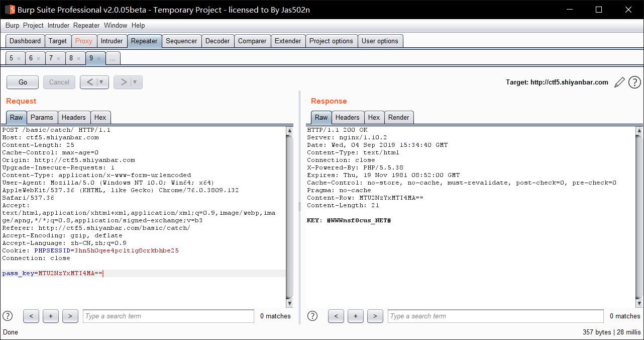This screenshot has height=340, width=644.
Task: Close Repeater tab 9
Action: point(98,58)
